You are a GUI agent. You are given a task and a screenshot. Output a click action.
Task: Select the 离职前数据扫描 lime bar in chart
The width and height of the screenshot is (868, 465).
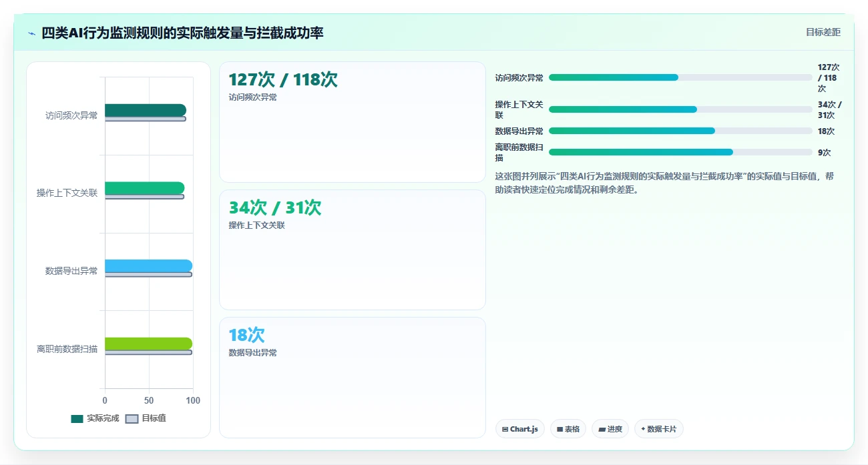[148, 344]
